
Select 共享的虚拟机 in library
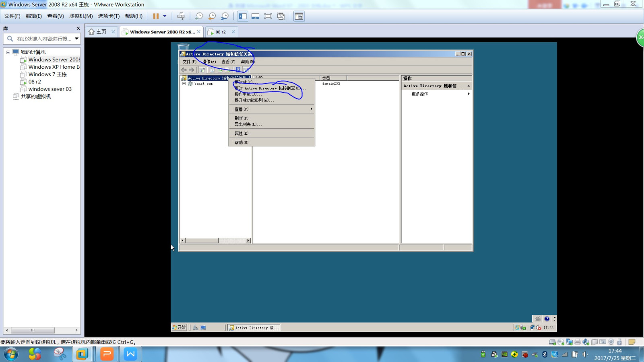[32, 97]
